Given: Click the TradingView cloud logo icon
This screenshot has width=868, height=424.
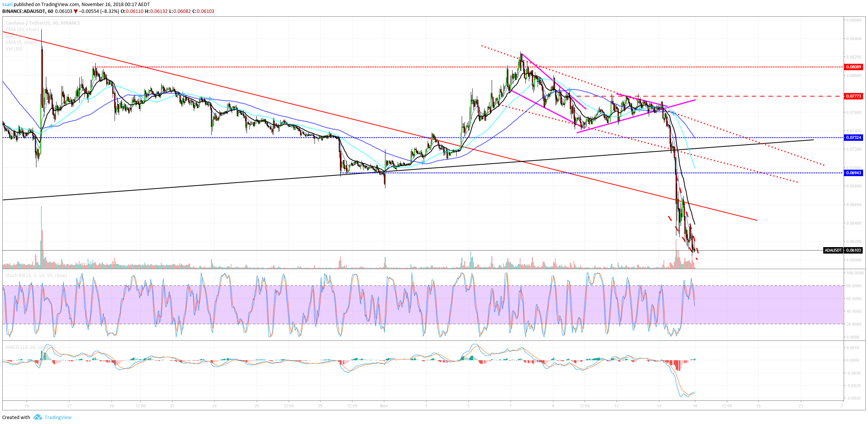Looking at the screenshot, I should 38,417.
